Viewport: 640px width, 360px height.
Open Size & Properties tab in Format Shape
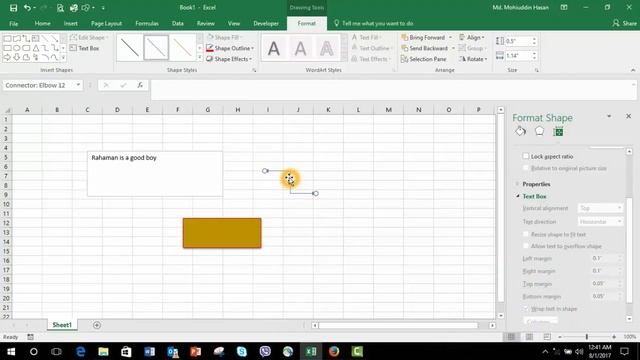558,131
